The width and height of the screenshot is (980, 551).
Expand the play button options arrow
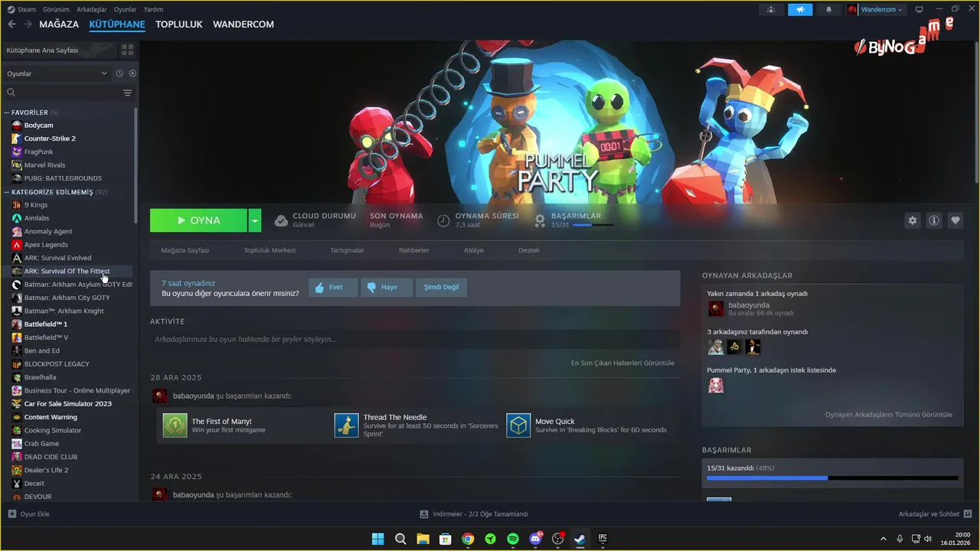point(255,220)
